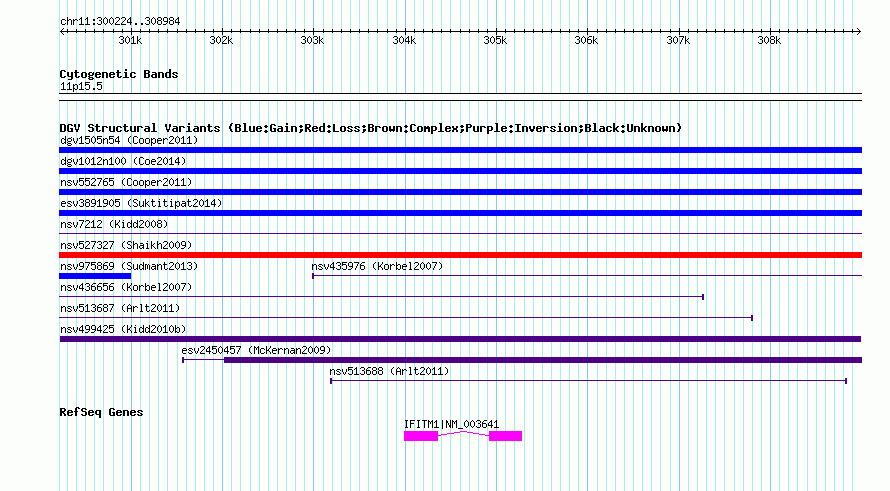Open variant label nsv975869 (Sudmant2013)
The width and height of the screenshot is (890, 491).
129,266
